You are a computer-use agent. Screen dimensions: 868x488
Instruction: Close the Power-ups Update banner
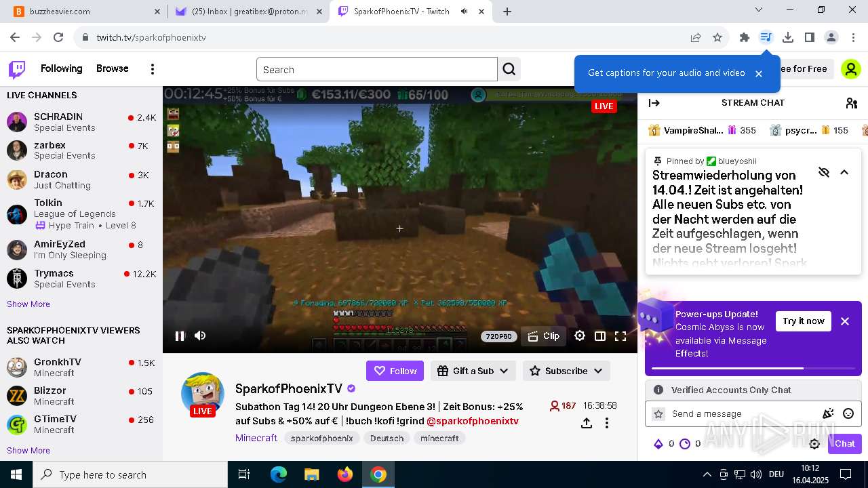[845, 321]
